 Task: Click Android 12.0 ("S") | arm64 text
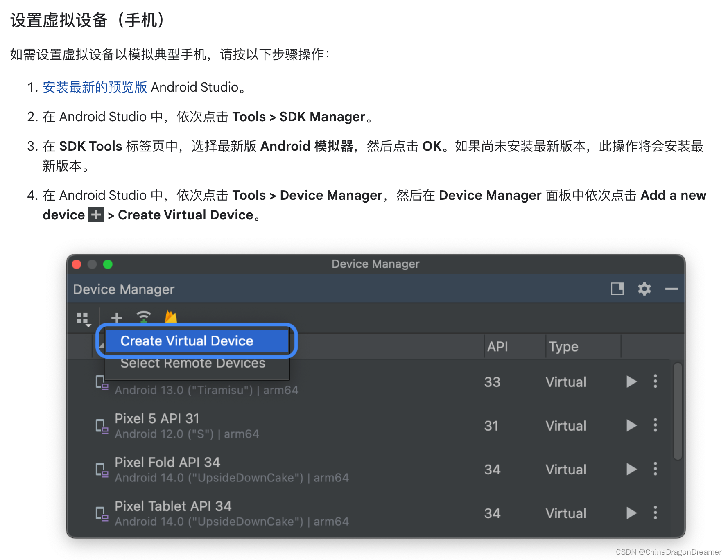[187, 434]
